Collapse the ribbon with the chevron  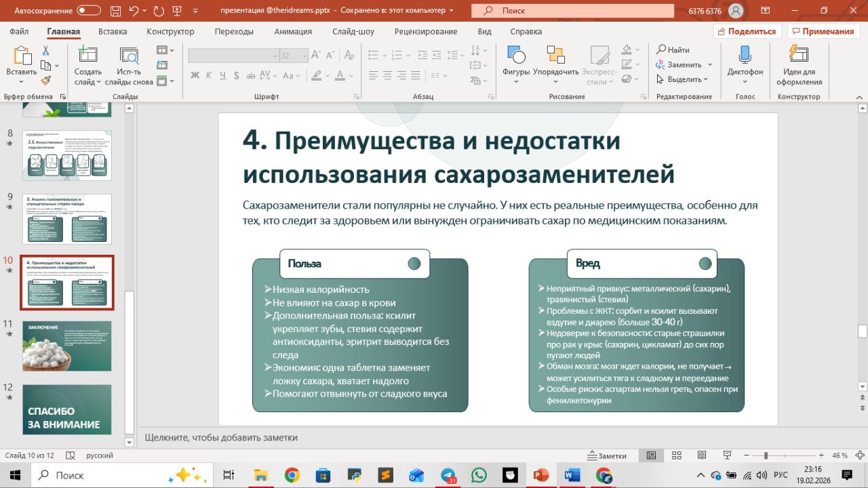pyautogui.click(x=859, y=97)
